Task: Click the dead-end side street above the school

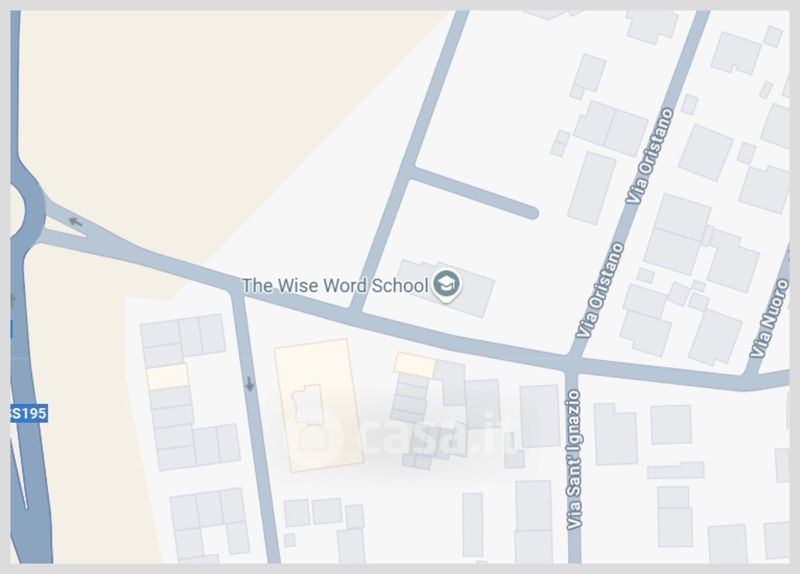Action: pos(474,192)
